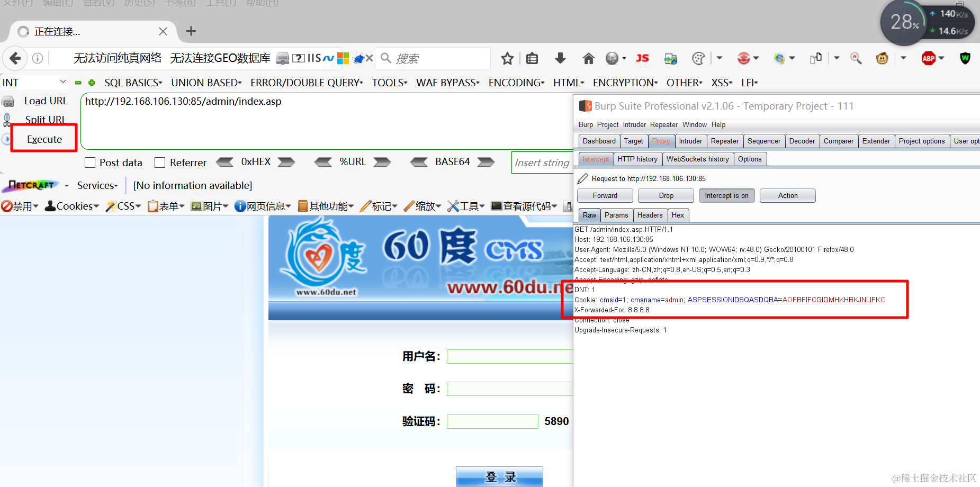
Task: Enable the Post data checkbox
Action: (90, 163)
